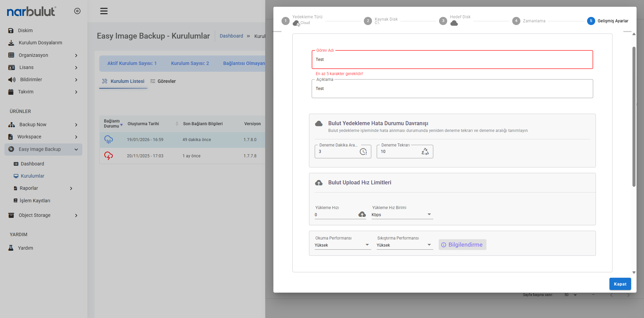The image size is (644, 318).
Task: Click the target icon beside narbulut logo
Action: click(x=77, y=11)
